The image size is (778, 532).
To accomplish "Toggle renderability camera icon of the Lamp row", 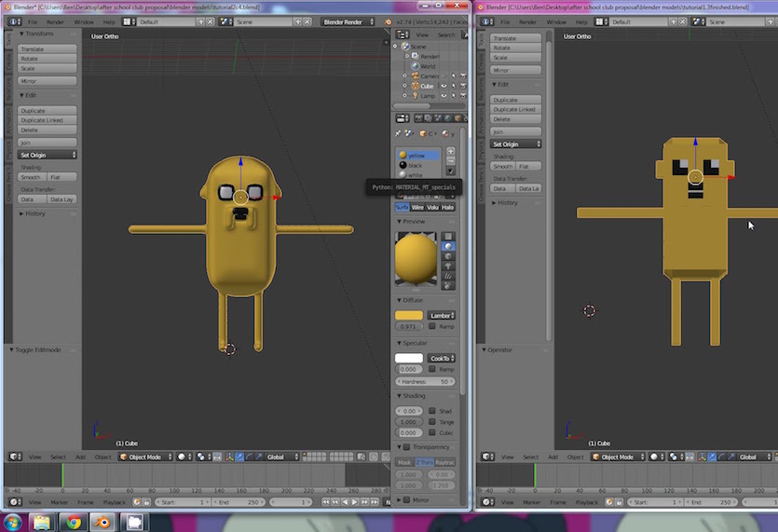I will coord(463,96).
